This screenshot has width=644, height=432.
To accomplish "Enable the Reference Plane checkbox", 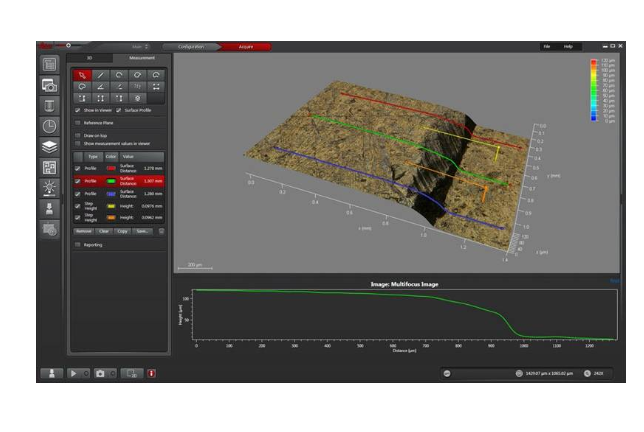I will pyautogui.click(x=79, y=122).
